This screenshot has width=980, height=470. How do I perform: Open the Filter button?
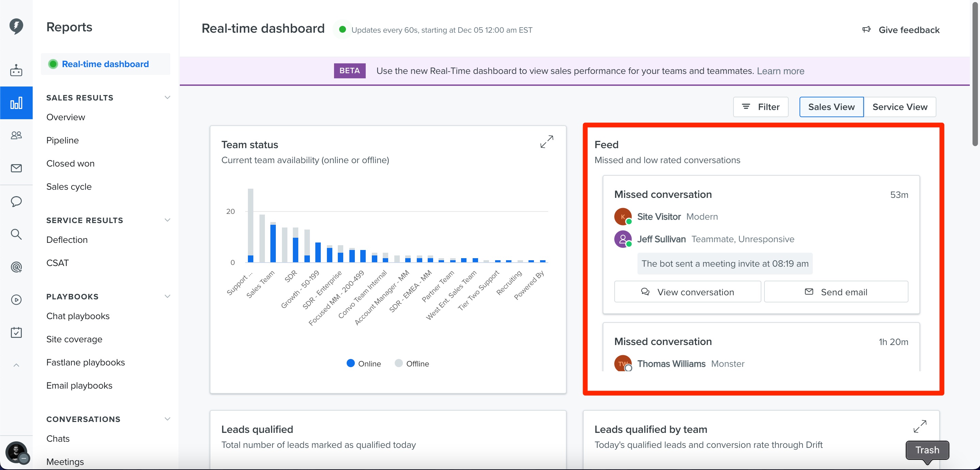760,107
